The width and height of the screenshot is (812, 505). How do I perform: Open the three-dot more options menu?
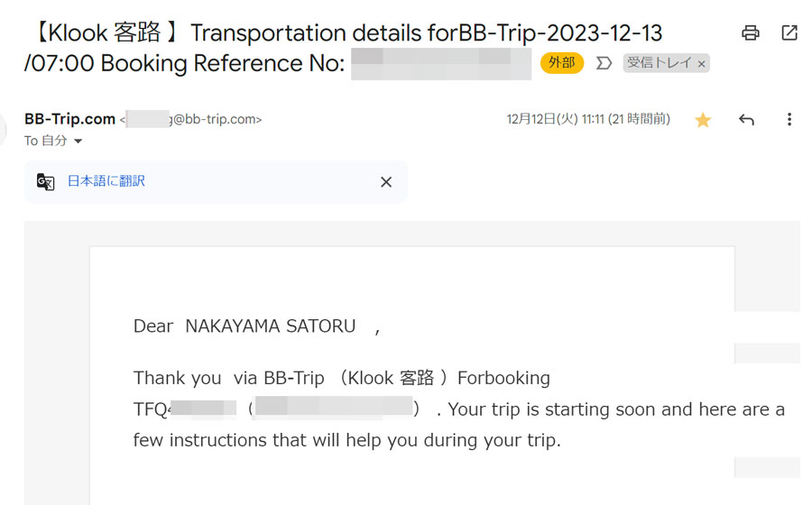tap(789, 120)
